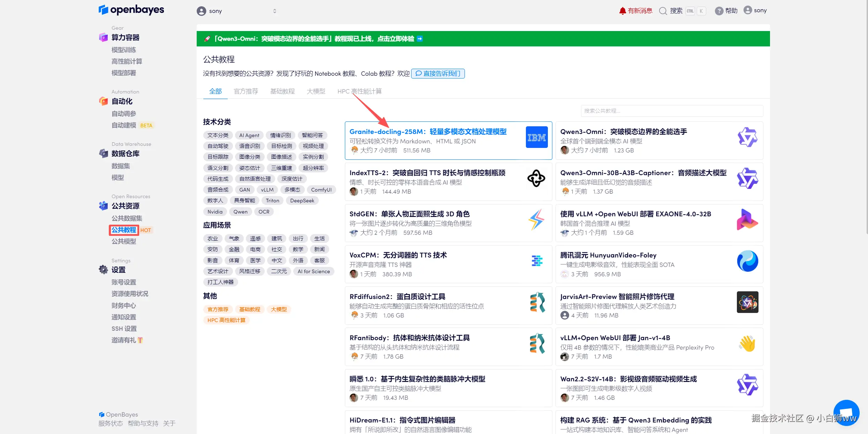The height and width of the screenshot is (434, 868).
Task: Toggle the AI for Science tag filter
Action: tap(314, 271)
